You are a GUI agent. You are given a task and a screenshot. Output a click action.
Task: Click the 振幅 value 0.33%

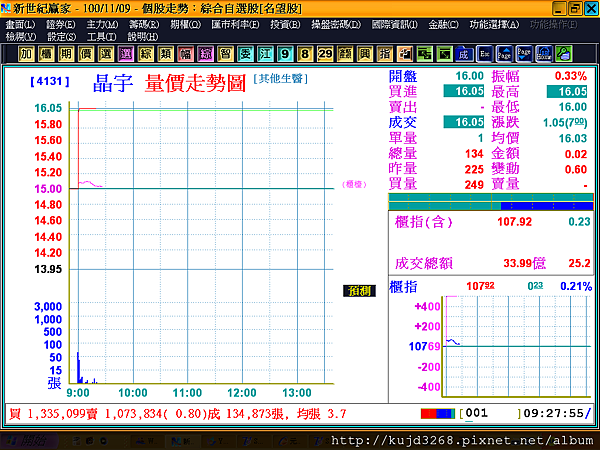[571, 76]
